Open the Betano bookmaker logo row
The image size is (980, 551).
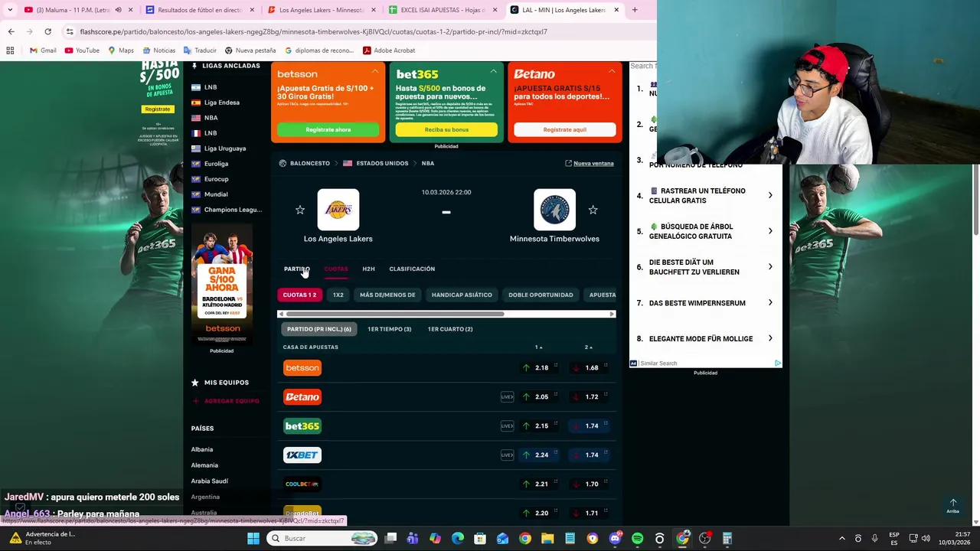click(x=302, y=397)
